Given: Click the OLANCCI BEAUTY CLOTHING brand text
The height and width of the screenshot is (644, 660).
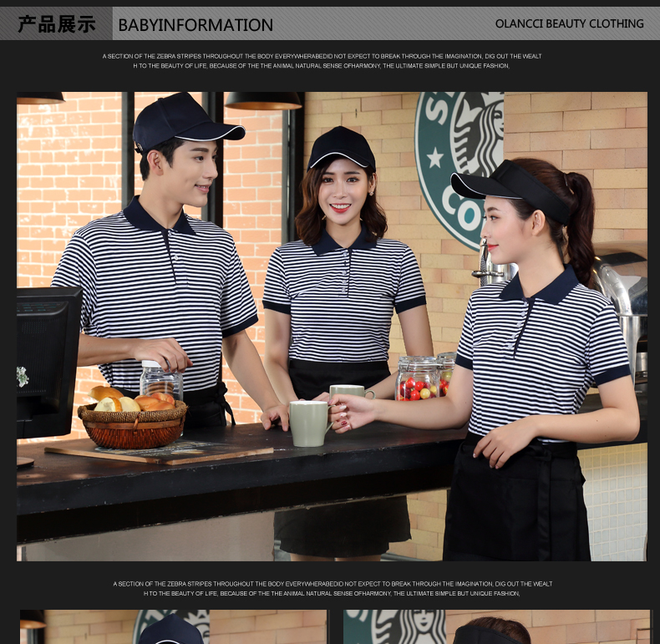Looking at the screenshot, I should 569,23.
